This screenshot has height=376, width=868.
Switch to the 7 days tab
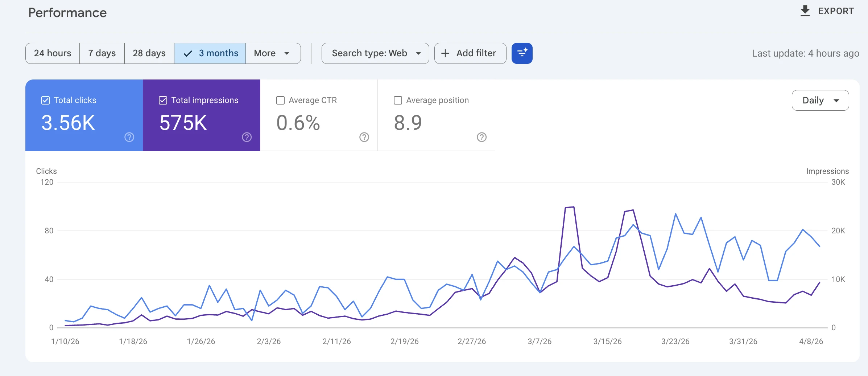point(102,53)
